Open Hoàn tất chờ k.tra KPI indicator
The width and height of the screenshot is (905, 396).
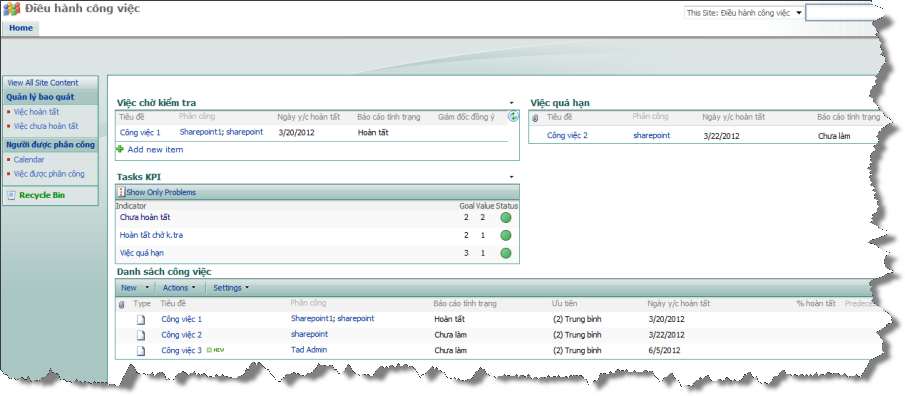click(151, 236)
